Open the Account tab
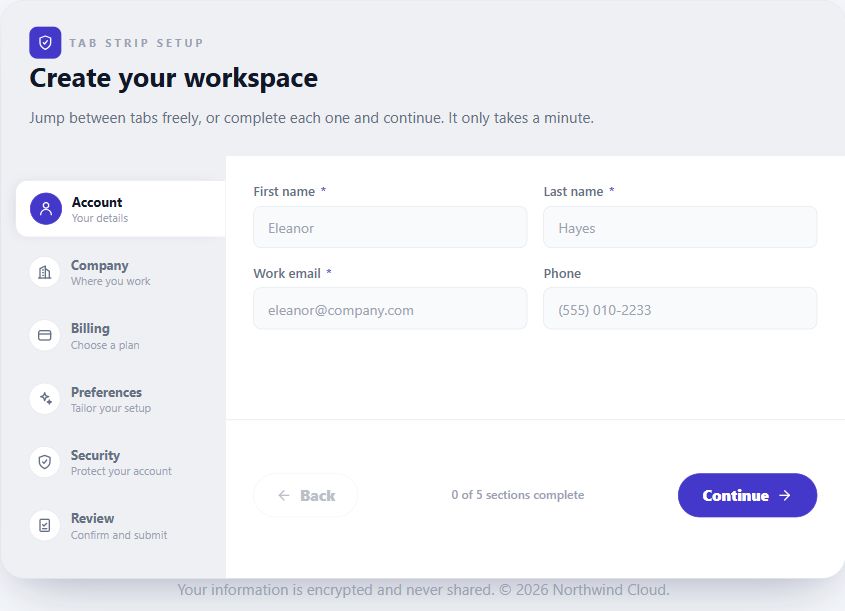This screenshot has height=611, width=845. [121, 209]
